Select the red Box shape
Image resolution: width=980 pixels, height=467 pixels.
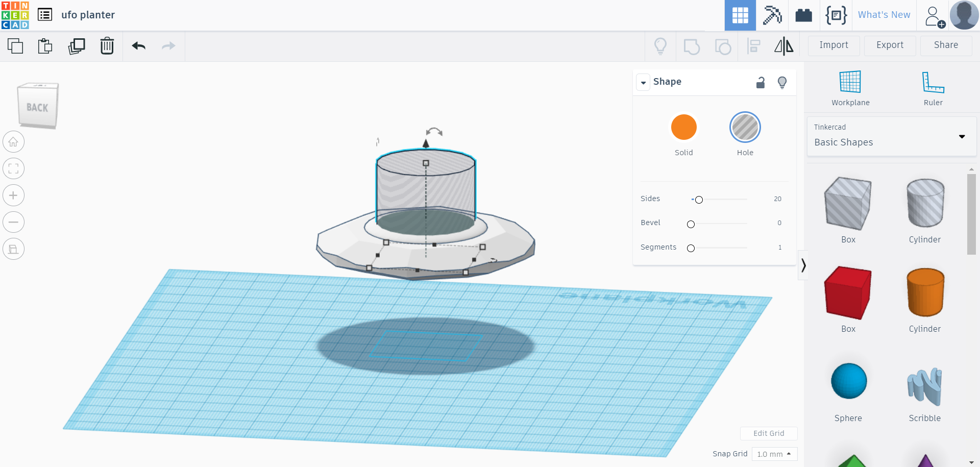[848, 293]
